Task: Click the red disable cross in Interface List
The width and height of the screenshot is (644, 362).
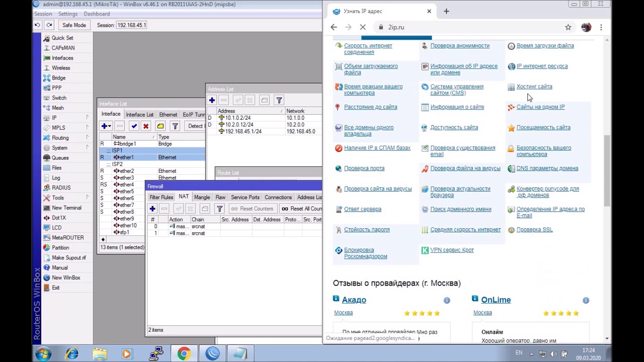Action: tap(146, 126)
